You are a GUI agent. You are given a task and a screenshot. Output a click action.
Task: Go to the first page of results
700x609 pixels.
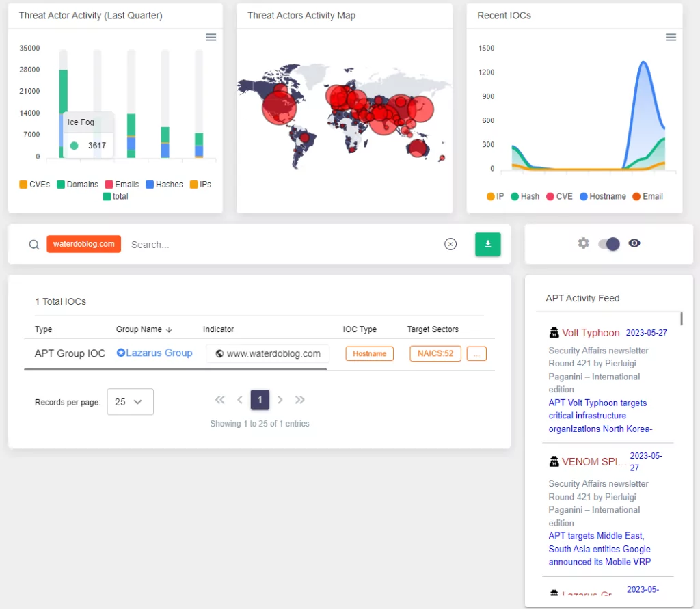[x=219, y=400]
